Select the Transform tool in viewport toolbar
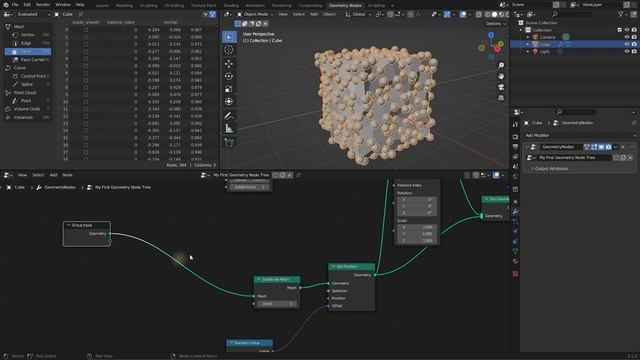Viewport: 640px width, 360px height. pos(229,102)
